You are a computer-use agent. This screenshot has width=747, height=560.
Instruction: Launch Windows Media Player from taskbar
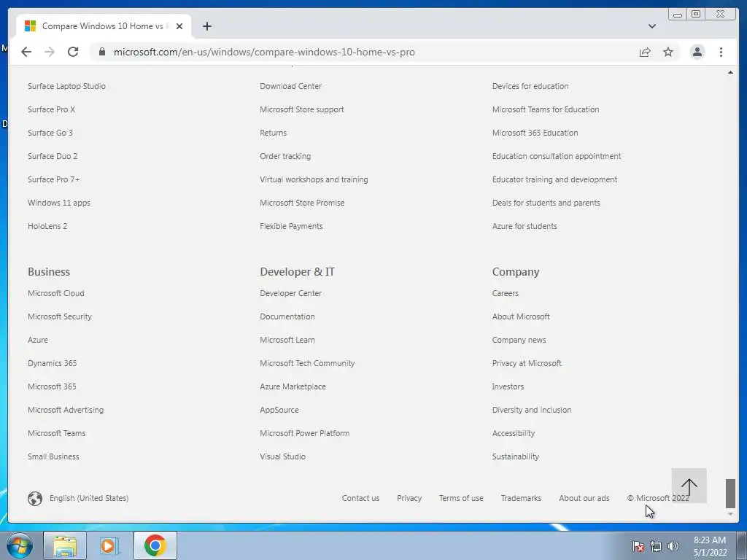pos(109,545)
